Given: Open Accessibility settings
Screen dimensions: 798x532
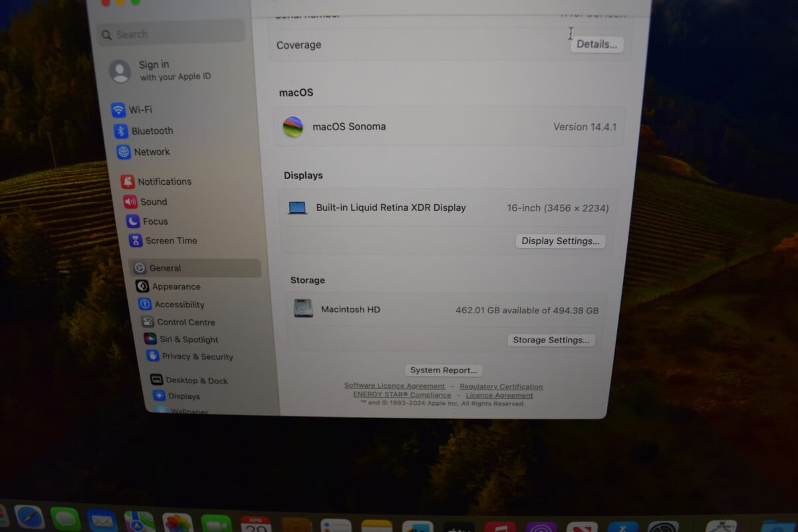Looking at the screenshot, I should [172, 305].
